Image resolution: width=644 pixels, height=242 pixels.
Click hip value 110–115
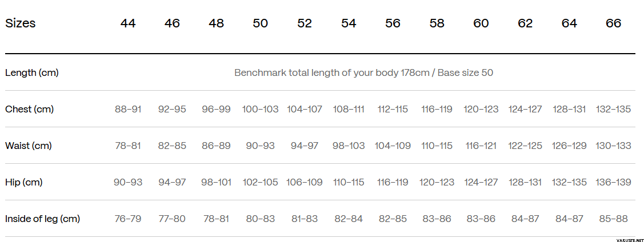pos(349,182)
